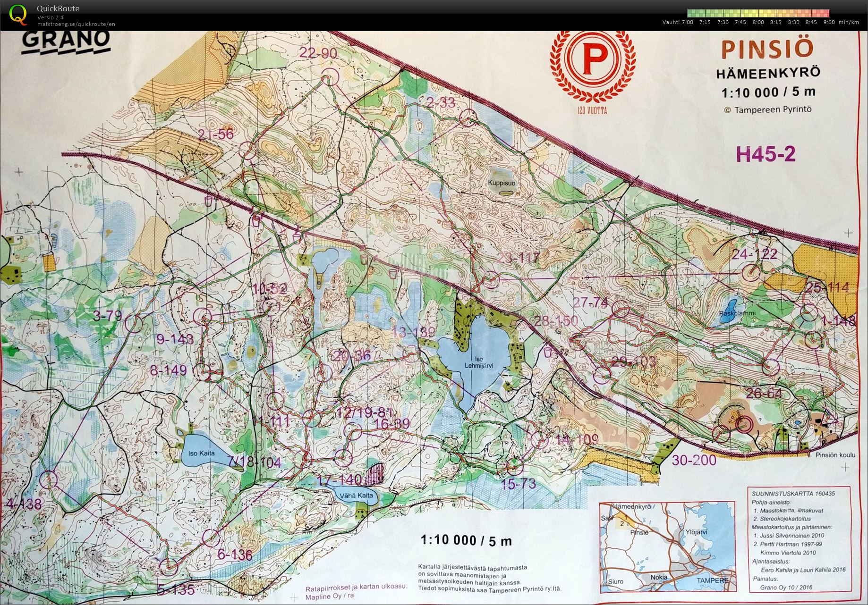Click the GRANO sponsor logo

tap(66, 40)
